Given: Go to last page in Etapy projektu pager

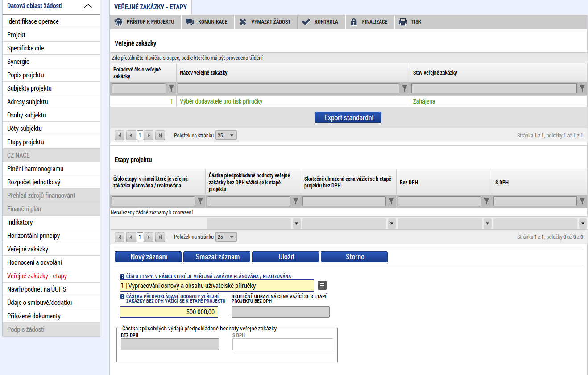Looking at the screenshot, I should pos(160,237).
